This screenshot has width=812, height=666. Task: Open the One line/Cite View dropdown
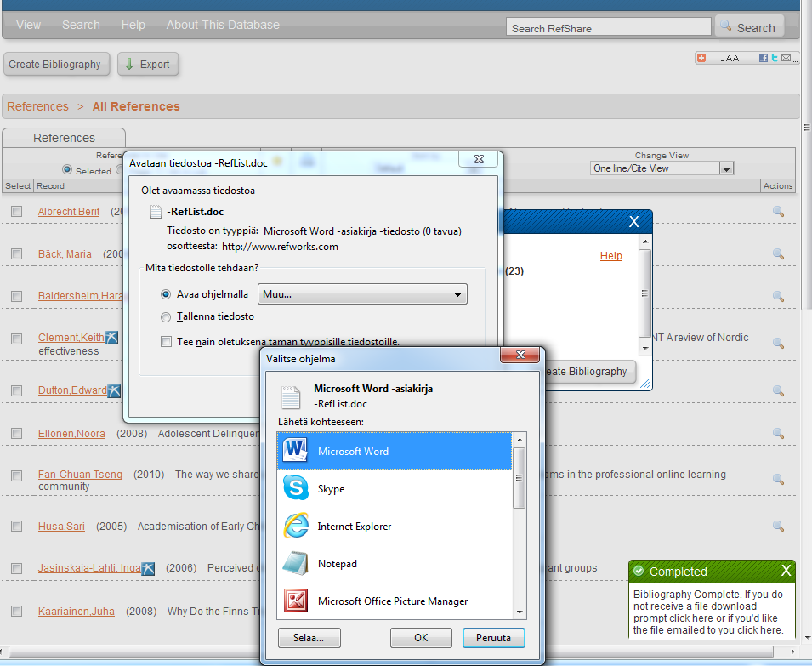click(662, 168)
